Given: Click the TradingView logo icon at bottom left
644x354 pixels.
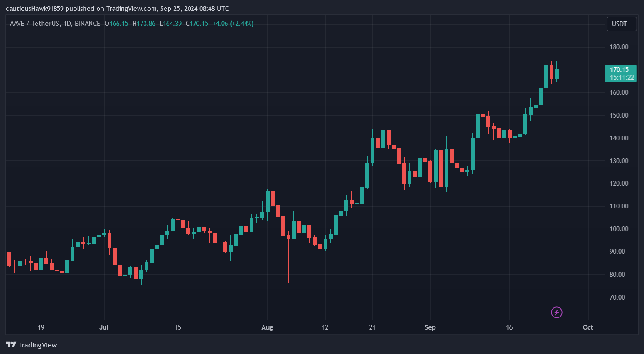Looking at the screenshot, I should coord(11,345).
